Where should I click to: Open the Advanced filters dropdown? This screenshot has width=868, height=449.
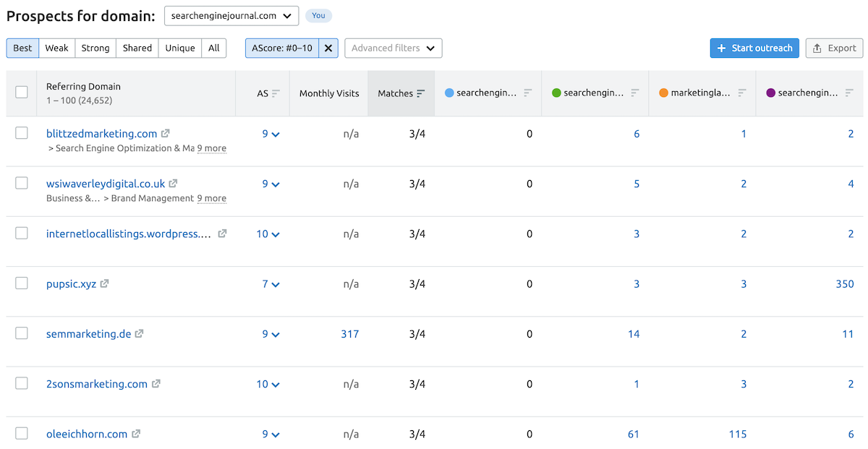[x=393, y=48]
